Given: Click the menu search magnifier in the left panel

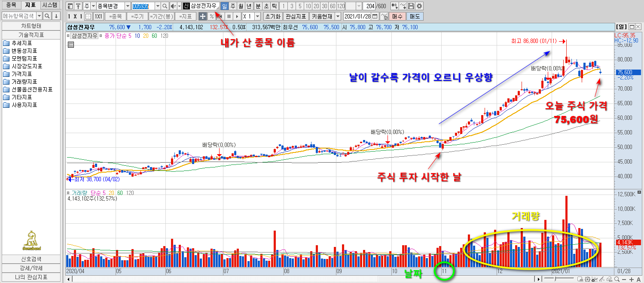Looking at the screenshot, I should [47, 16].
